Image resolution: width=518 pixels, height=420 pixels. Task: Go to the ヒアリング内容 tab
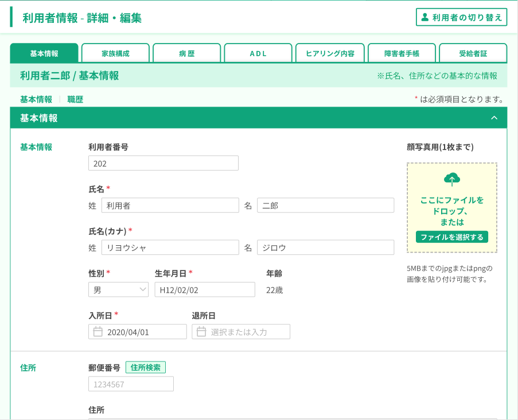[330, 53]
